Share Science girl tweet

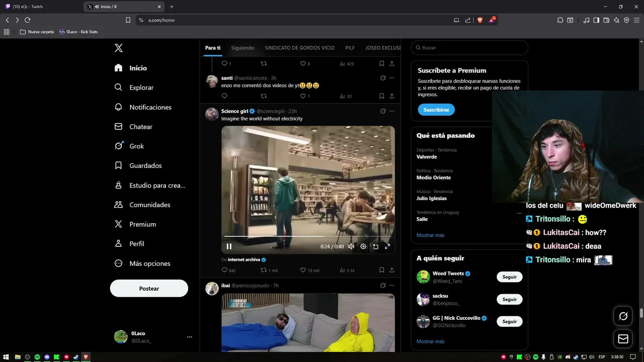(392, 270)
